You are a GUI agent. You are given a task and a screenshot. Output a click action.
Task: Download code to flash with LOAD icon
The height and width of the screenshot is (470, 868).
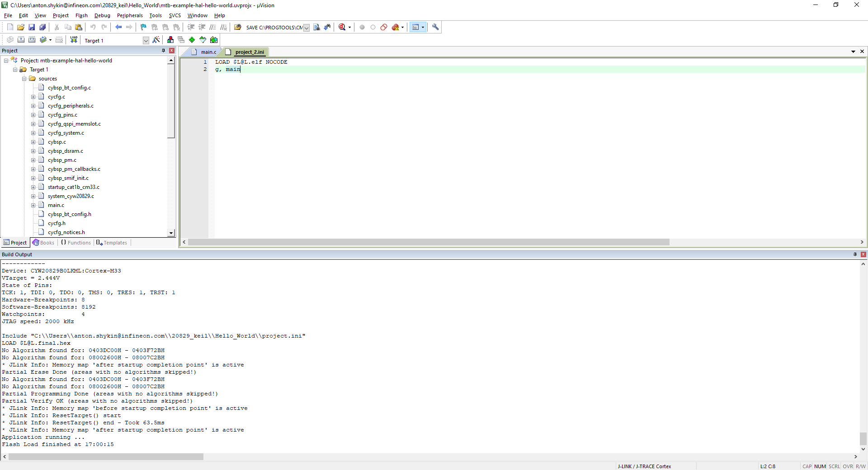pos(74,40)
